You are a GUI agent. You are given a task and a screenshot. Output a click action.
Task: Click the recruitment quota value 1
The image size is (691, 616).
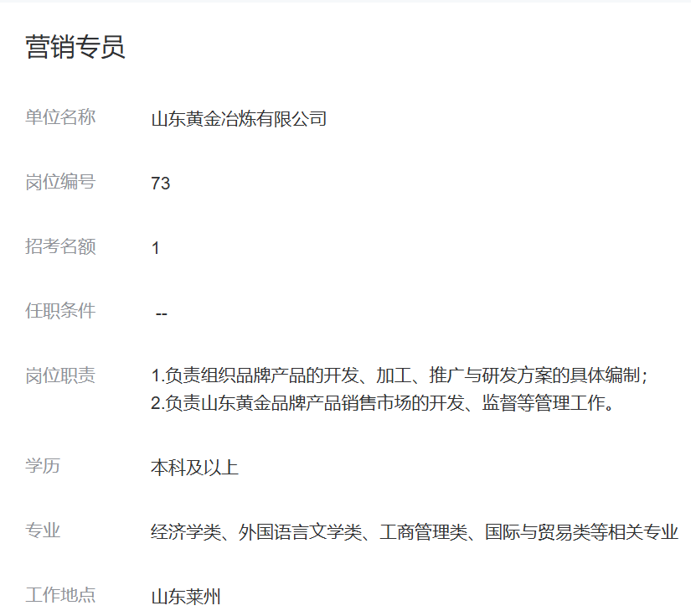click(x=156, y=248)
